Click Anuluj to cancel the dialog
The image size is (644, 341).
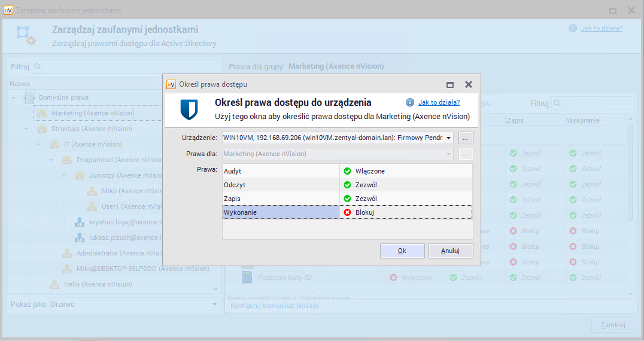click(450, 251)
